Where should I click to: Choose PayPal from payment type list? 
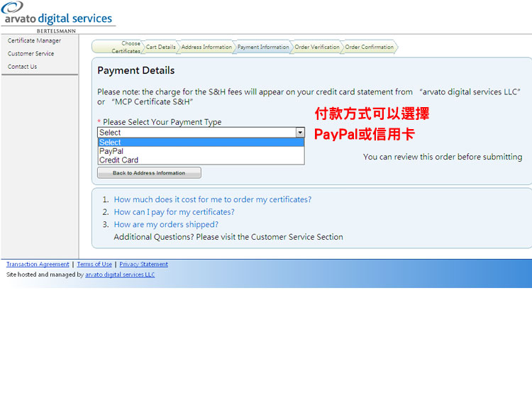click(x=201, y=151)
